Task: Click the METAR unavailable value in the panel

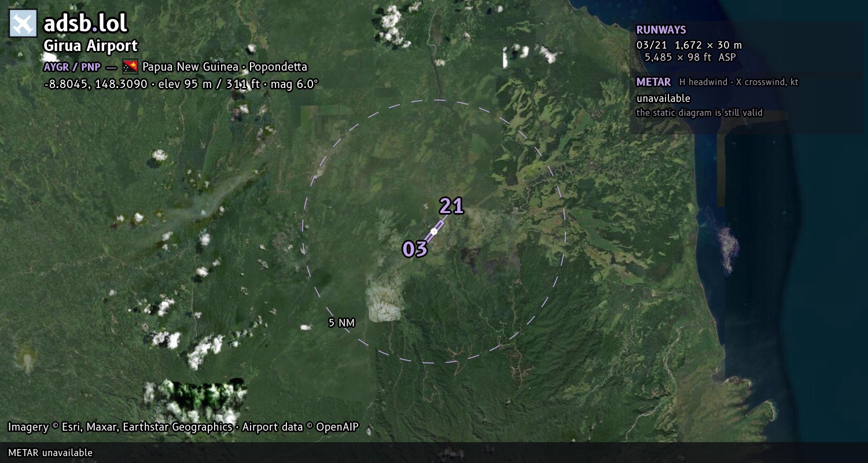Action: (664, 98)
